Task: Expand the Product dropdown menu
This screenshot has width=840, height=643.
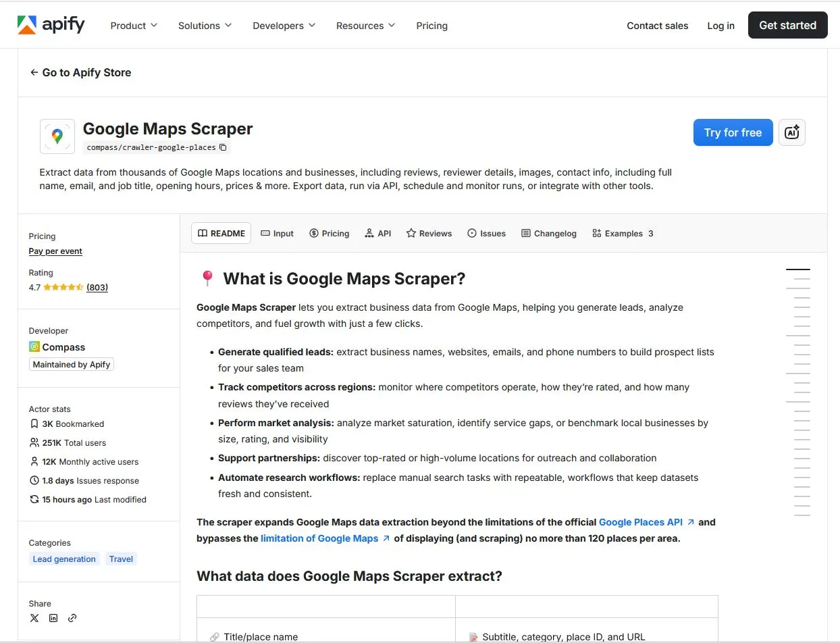Action: click(x=134, y=26)
